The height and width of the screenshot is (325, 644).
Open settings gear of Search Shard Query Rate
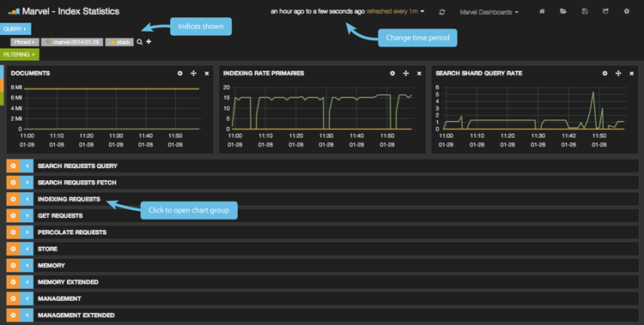click(x=605, y=73)
